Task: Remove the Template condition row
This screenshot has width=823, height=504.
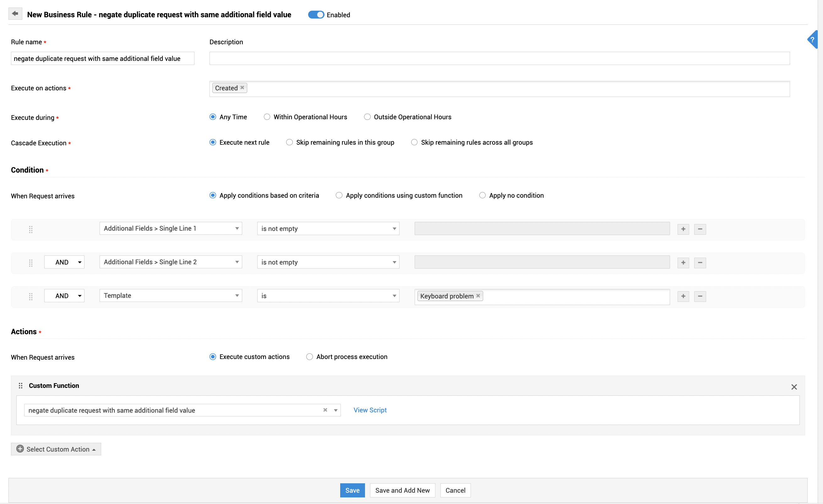Action: 700,296
